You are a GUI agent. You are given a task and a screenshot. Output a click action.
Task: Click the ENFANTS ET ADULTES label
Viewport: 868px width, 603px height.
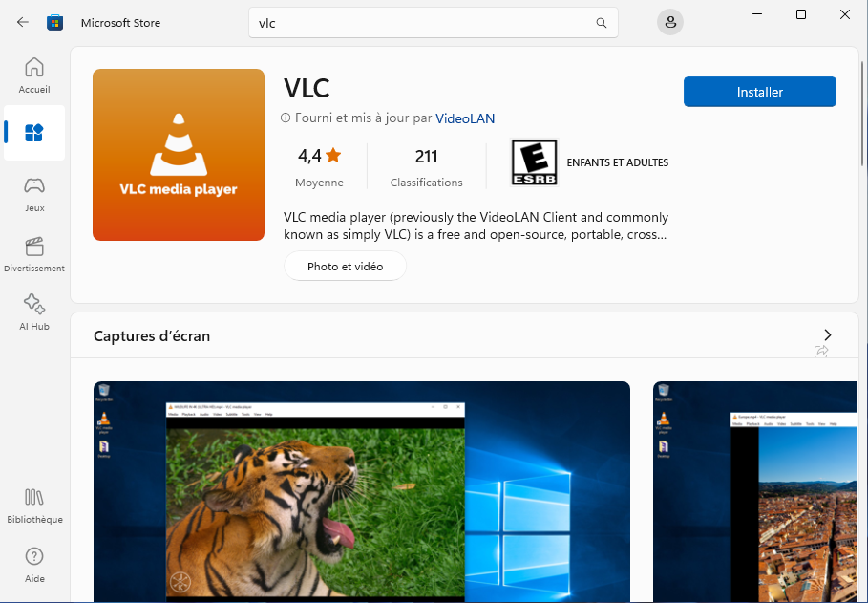point(617,162)
